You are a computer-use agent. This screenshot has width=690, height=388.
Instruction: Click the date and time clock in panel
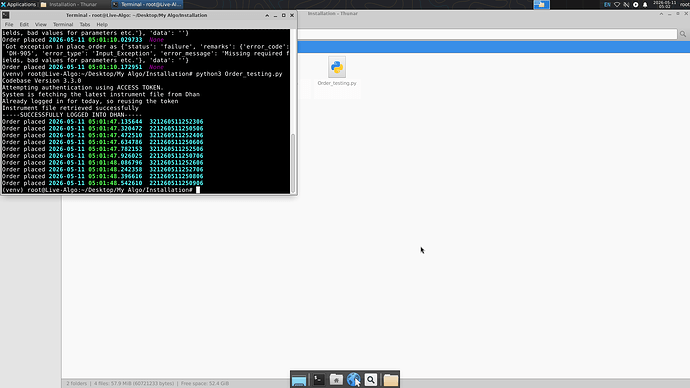(664, 4)
